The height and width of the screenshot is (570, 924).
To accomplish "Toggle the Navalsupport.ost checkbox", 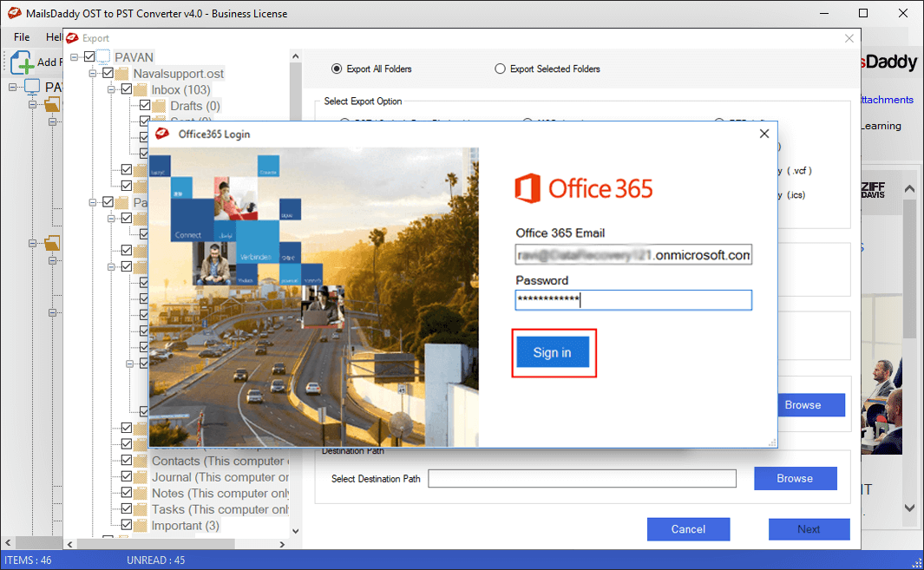I will (108, 73).
